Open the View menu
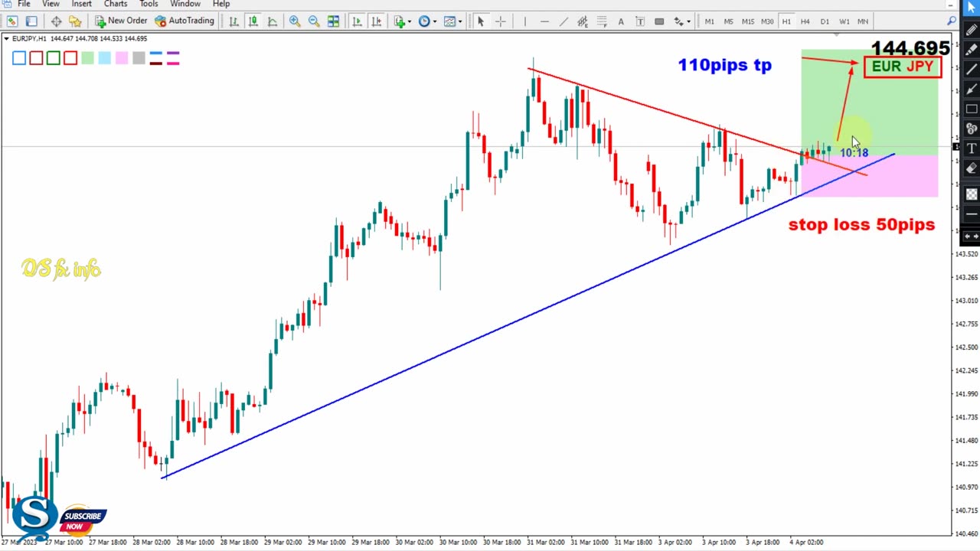980x551 pixels. [51, 4]
